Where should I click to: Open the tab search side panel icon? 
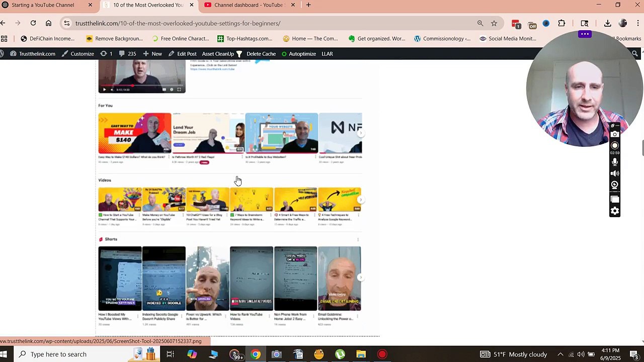584,23
